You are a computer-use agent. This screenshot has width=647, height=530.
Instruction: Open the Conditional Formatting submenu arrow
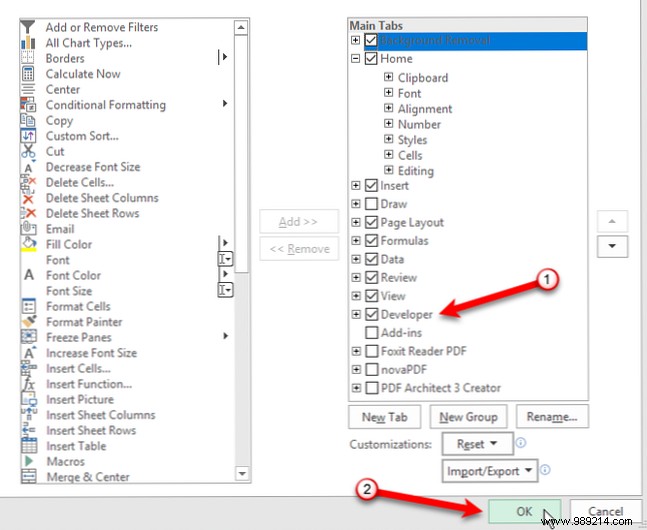pyautogui.click(x=225, y=103)
